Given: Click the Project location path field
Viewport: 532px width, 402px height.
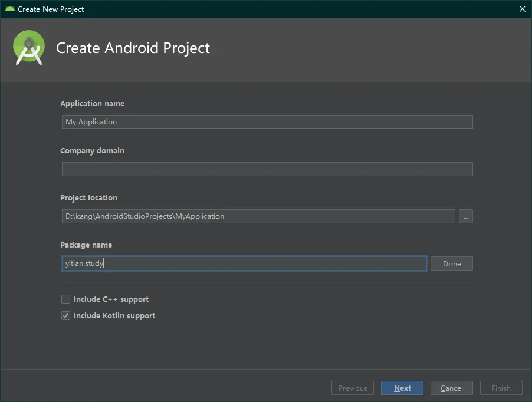Looking at the screenshot, I should click(x=258, y=216).
